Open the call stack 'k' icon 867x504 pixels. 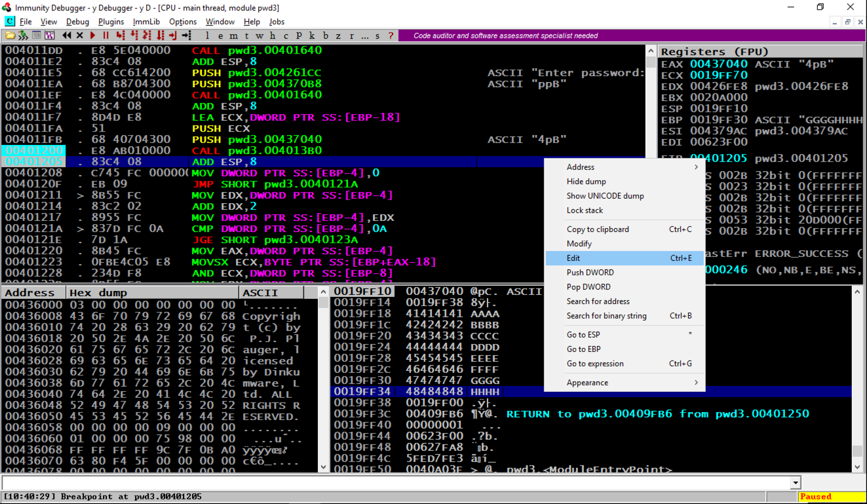tap(312, 35)
